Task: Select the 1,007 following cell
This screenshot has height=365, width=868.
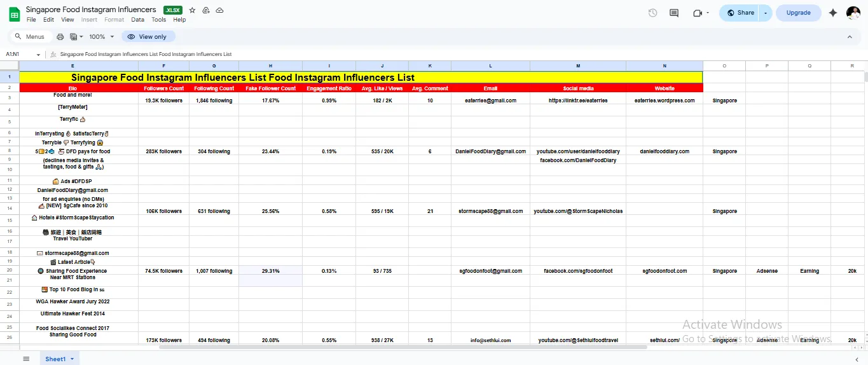Action: coord(214,271)
